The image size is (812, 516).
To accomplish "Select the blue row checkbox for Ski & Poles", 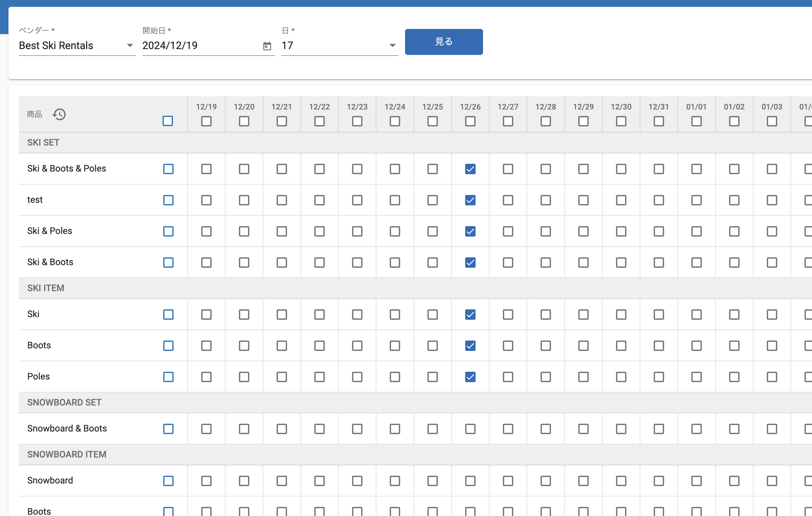I will 168,231.
